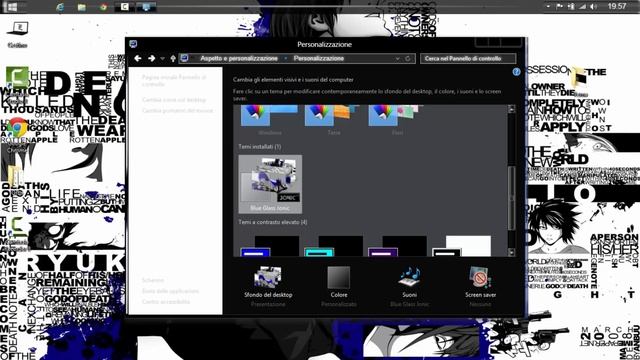This screenshot has width=640, height=360.
Task: Open the Action Center flag icon
Action: point(559,7)
